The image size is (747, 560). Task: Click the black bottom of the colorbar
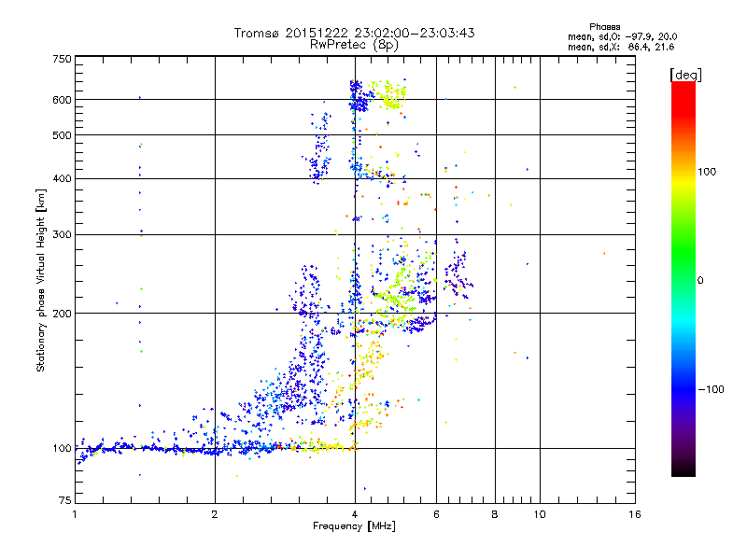684,469
